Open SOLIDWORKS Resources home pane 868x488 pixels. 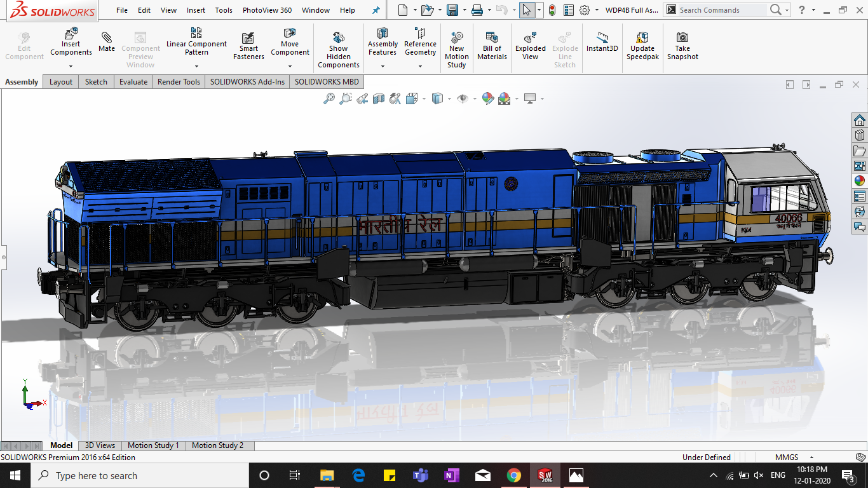[860, 120]
